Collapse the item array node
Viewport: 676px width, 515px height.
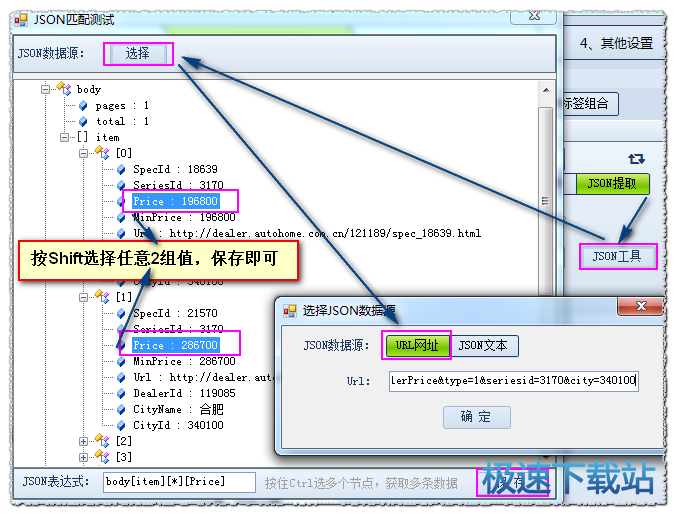point(65,137)
